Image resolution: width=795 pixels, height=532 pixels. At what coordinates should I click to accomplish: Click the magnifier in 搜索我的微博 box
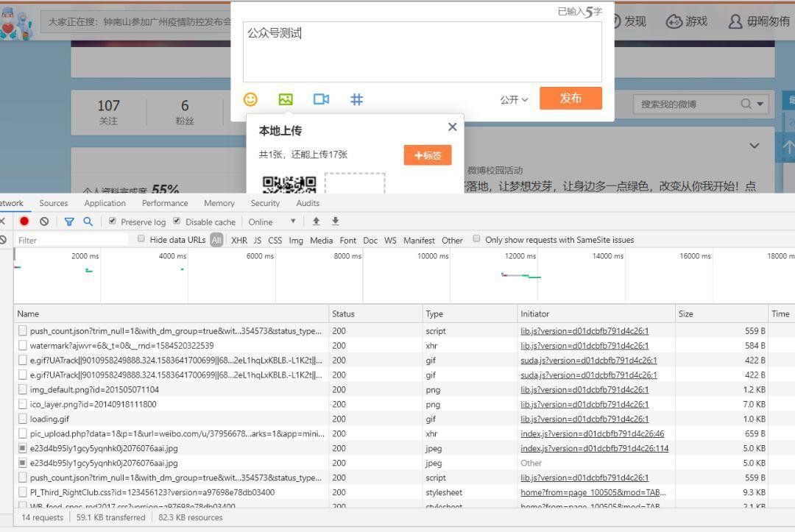pyautogui.click(x=746, y=104)
